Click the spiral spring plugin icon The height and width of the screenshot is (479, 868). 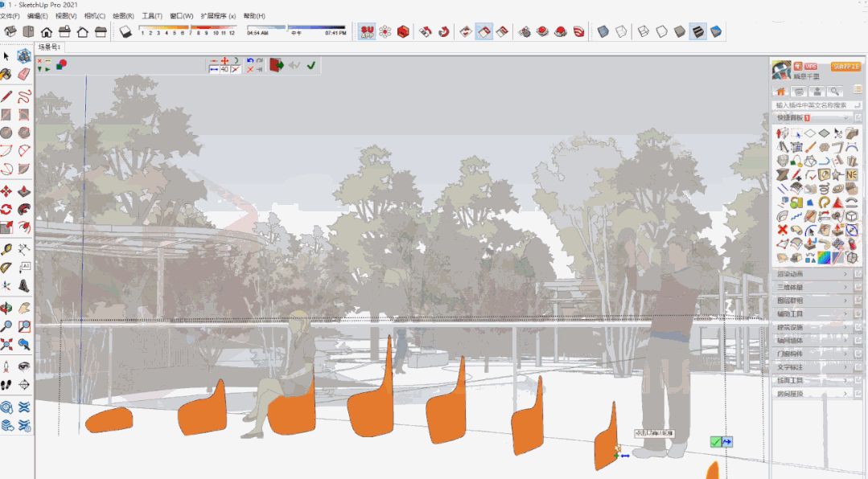(x=825, y=189)
